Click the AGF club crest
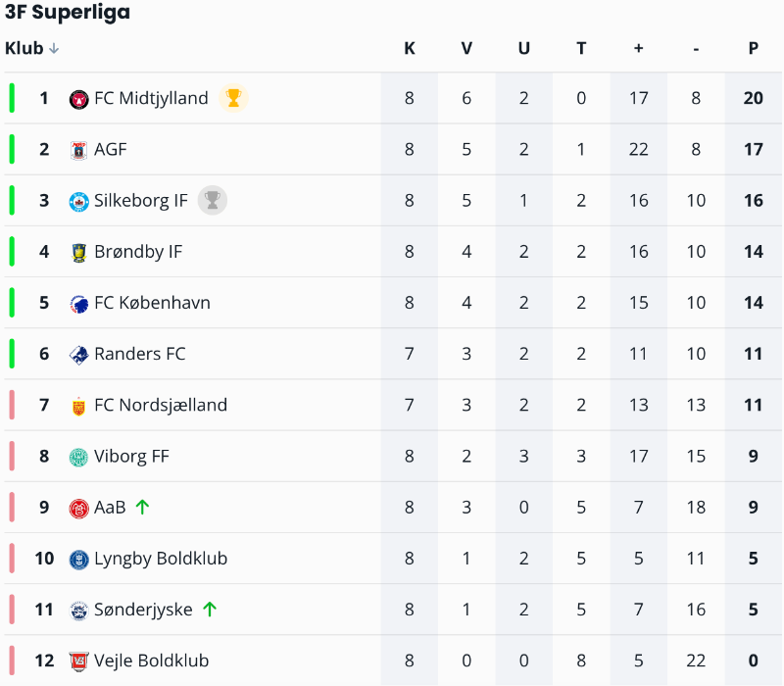 click(x=79, y=150)
